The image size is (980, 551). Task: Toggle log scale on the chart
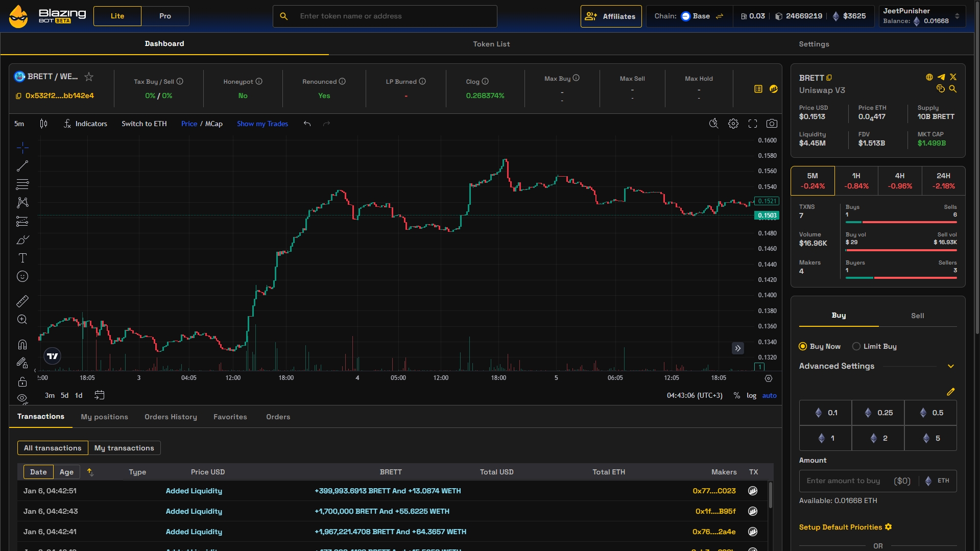pos(751,395)
